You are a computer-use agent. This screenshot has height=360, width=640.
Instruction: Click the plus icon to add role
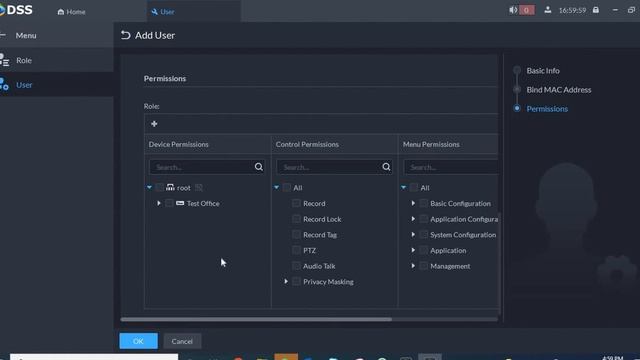154,124
